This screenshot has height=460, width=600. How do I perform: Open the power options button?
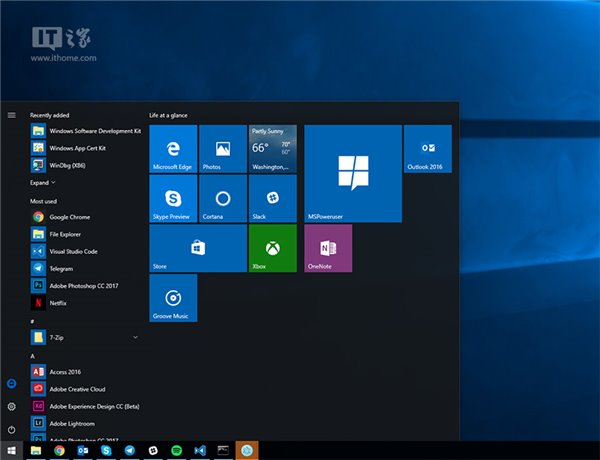[x=12, y=429]
